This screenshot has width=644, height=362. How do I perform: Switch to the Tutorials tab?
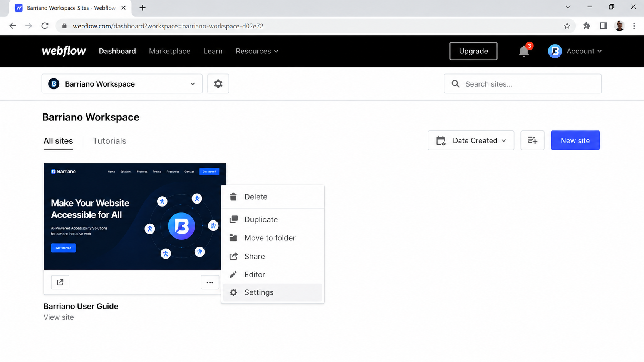(109, 141)
